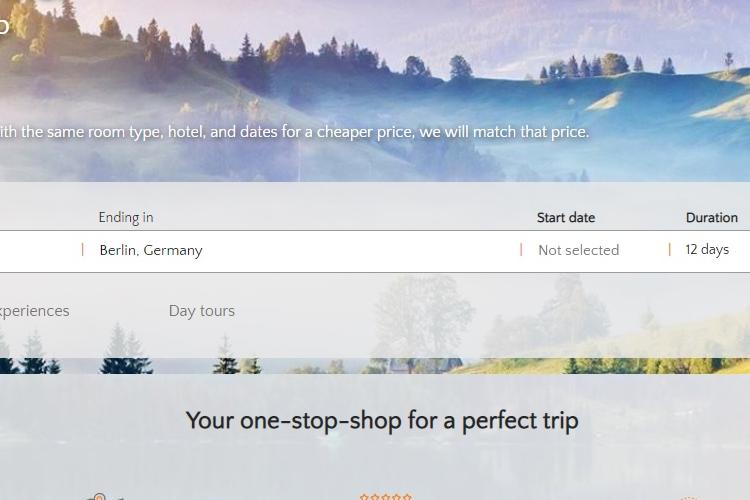Click the map pin icon at bottom left
Image resolution: width=750 pixels, height=500 pixels.
click(99, 497)
